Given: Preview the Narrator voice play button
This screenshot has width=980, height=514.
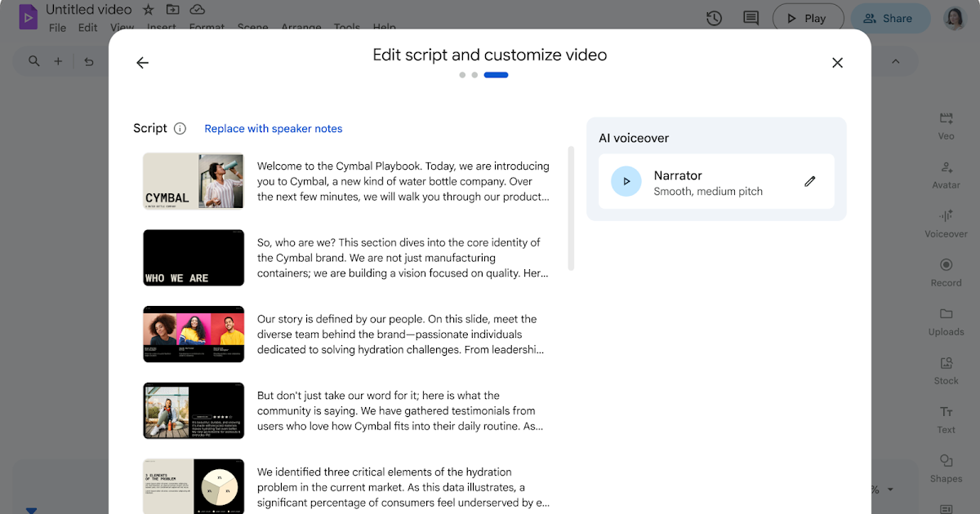Looking at the screenshot, I should (626, 181).
